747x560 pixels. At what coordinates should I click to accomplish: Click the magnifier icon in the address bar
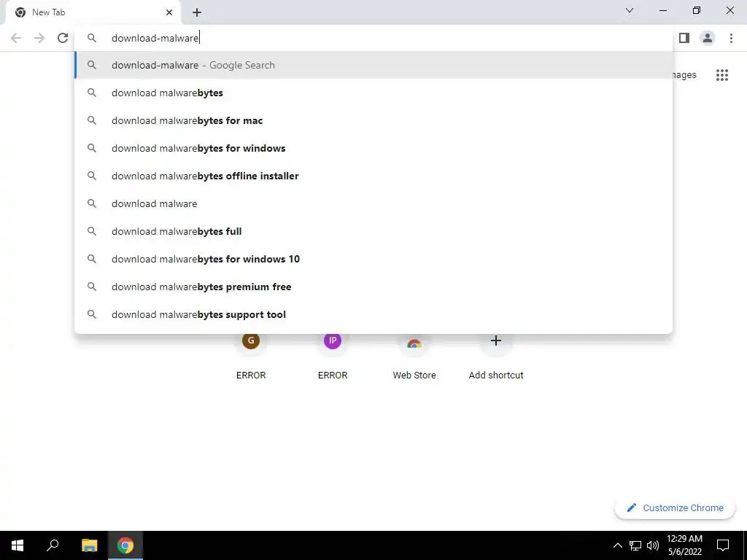pos(92,38)
